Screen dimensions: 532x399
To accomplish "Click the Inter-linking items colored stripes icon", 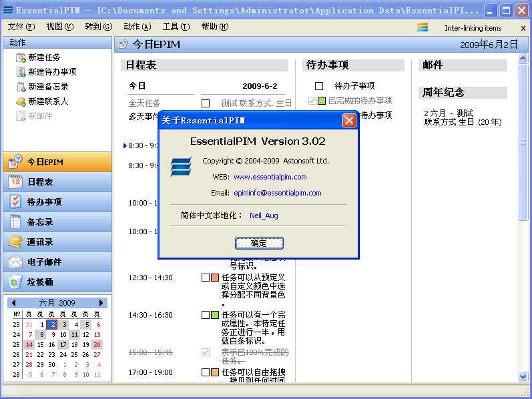I will click(x=423, y=27).
